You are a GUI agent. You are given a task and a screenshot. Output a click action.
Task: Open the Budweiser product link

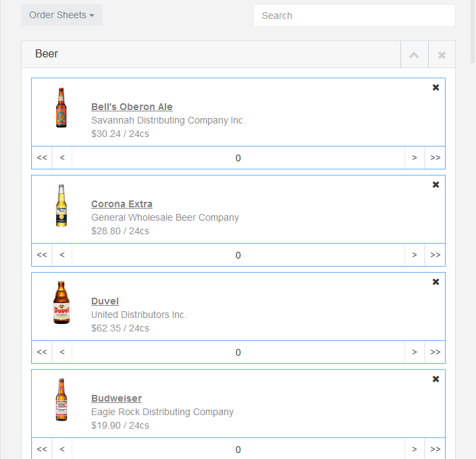click(x=116, y=398)
